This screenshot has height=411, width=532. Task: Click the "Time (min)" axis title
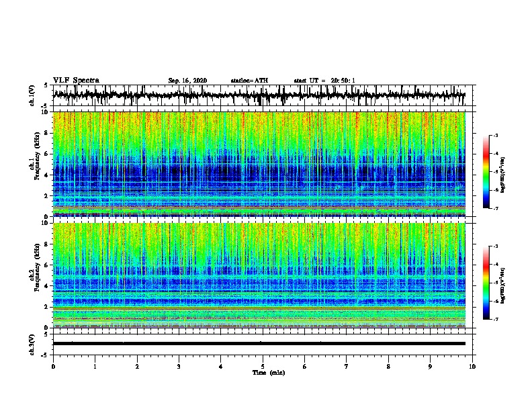pos(269,373)
